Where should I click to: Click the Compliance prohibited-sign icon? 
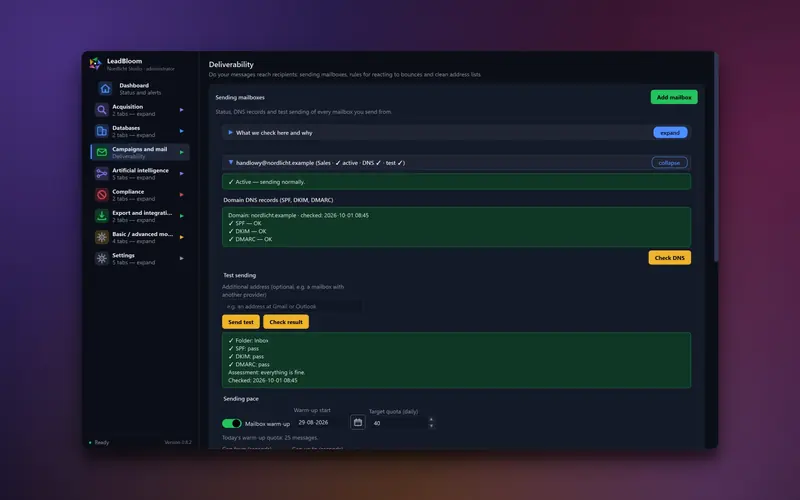(102, 195)
